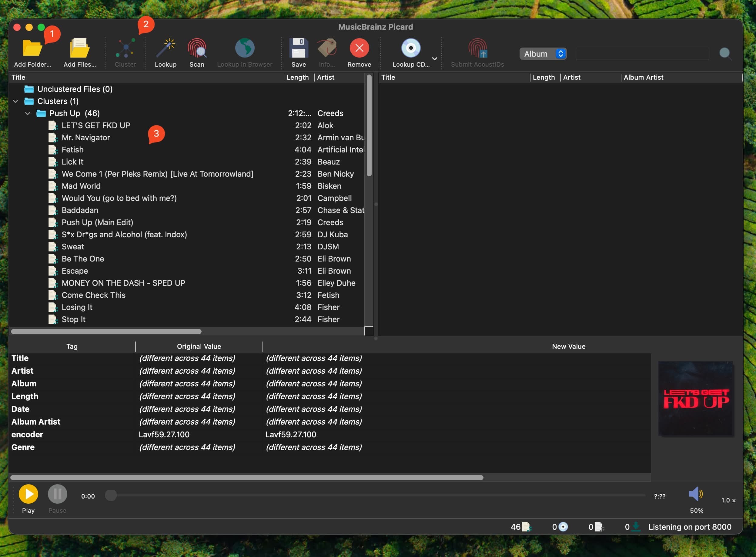The height and width of the screenshot is (557, 756).
Task: Click the Lookup wand icon
Action: click(x=165, y=48)
